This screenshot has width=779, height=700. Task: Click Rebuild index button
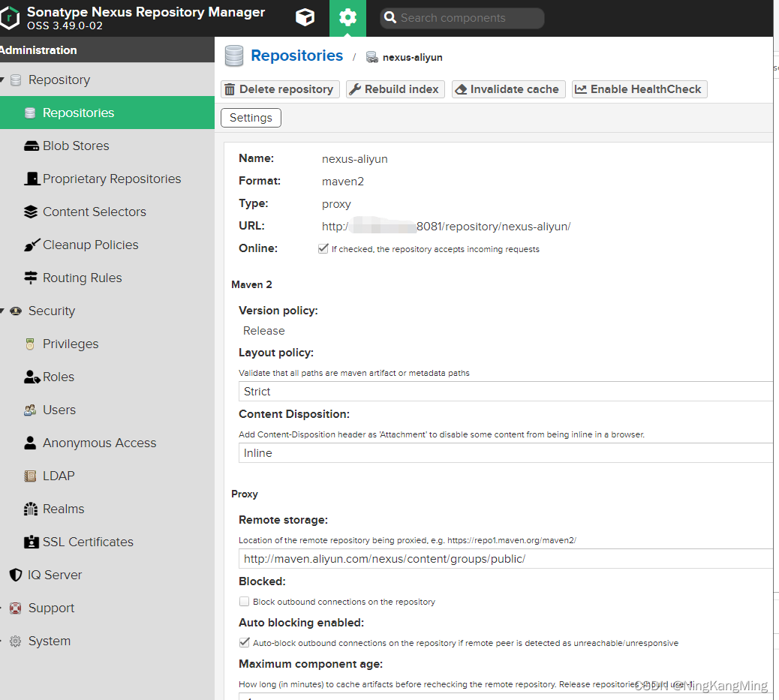pyautogui.click(x=395, y=89)
